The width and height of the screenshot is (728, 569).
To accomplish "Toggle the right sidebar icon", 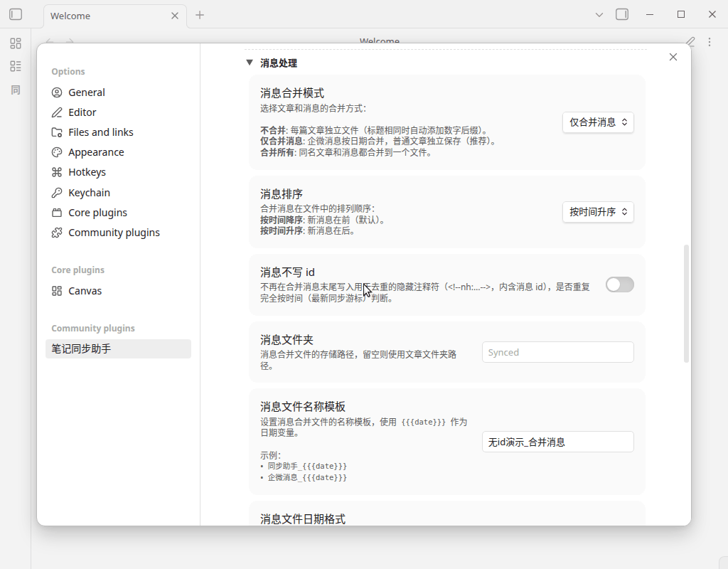I will [x=622, y=14].
